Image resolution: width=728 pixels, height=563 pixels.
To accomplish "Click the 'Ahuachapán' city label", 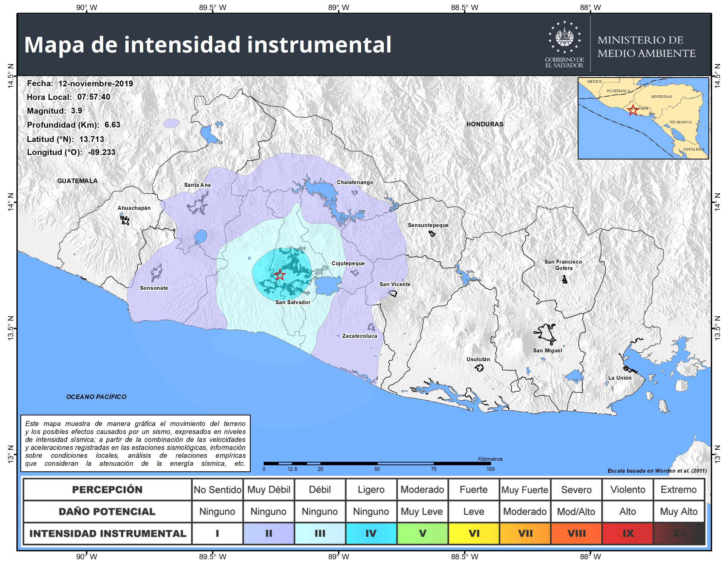I will pos(134,208).
